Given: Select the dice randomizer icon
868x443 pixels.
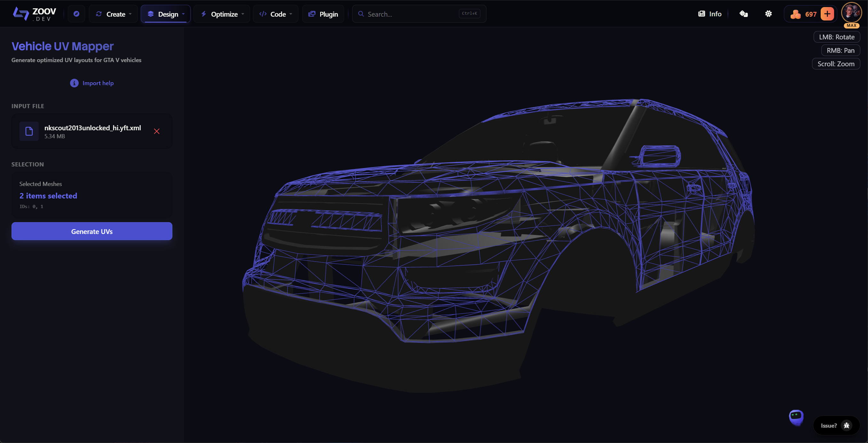Looking at the screenshot, I should click(x=744, y=13).
